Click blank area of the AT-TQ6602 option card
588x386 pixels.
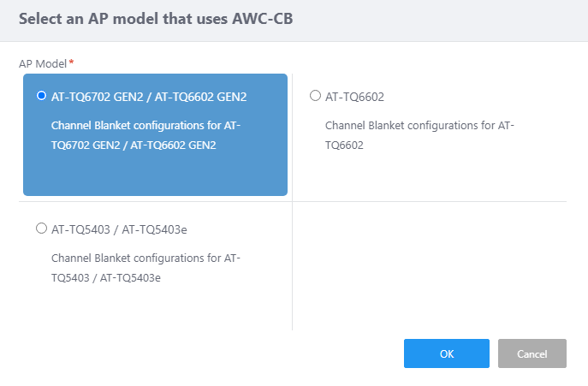(428, 175)
